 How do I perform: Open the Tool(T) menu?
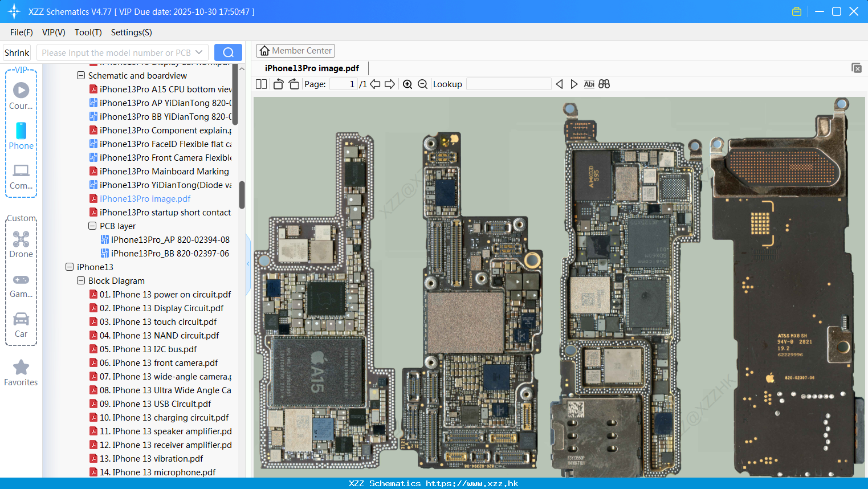click(88, 32)
